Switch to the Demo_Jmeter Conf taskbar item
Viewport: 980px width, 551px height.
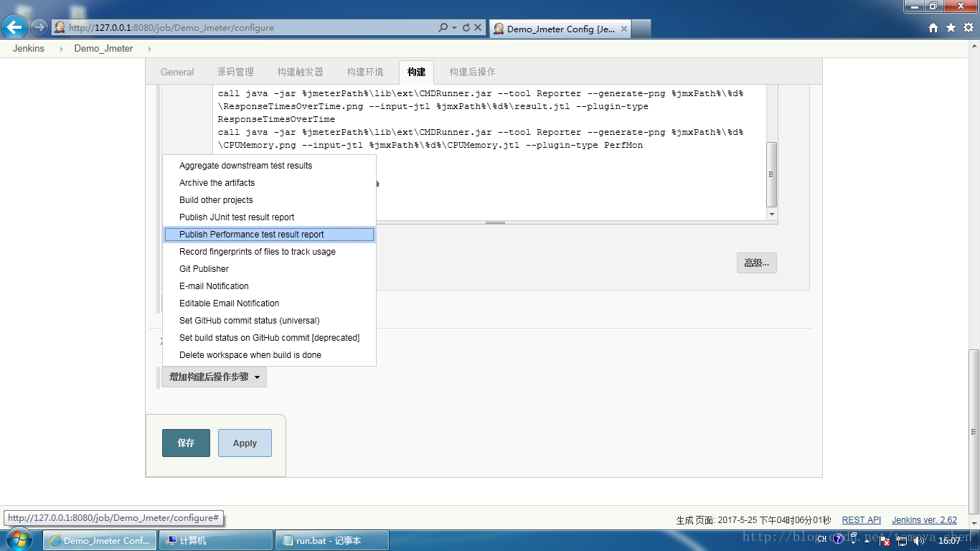pos(100,540)
